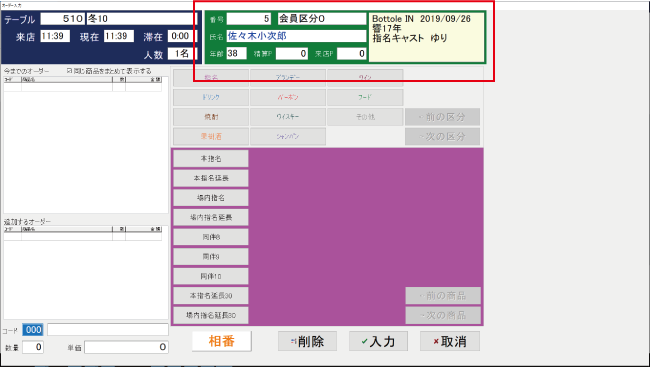Viewport: 650px width, 367px height.
Task: Add the 本指名延長 item
Action: [x=211, y=178]
